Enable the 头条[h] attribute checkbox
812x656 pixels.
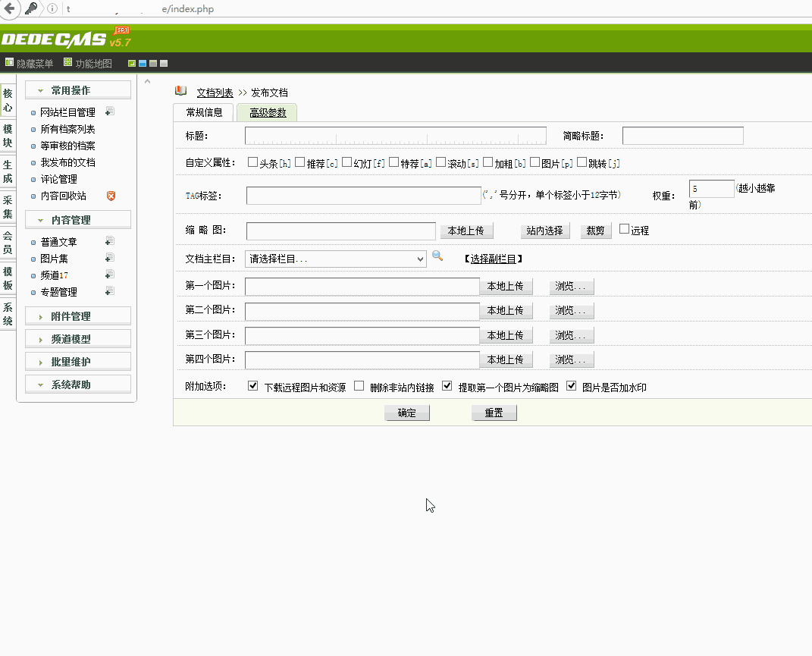coord(253,162)
